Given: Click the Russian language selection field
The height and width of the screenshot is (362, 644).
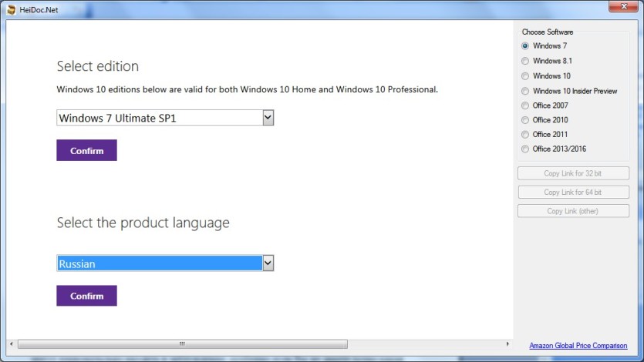Looking at the screenshot, I should coord(165,263).
